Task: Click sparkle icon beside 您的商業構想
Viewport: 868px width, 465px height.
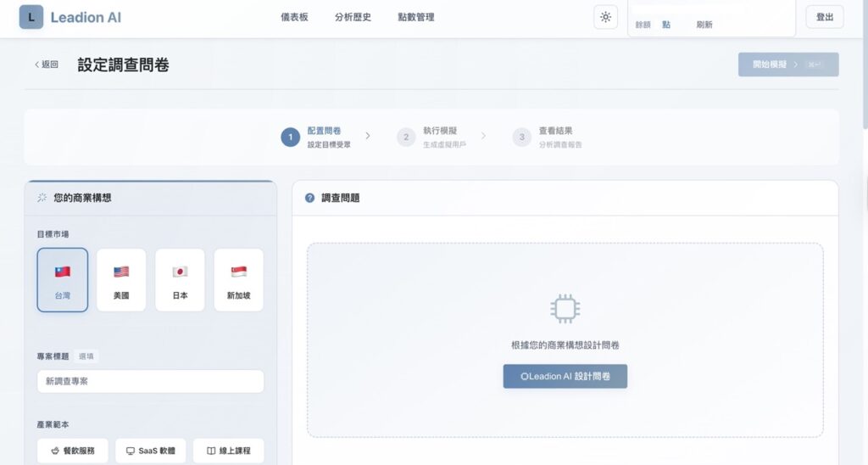Action: coord(42,198)
